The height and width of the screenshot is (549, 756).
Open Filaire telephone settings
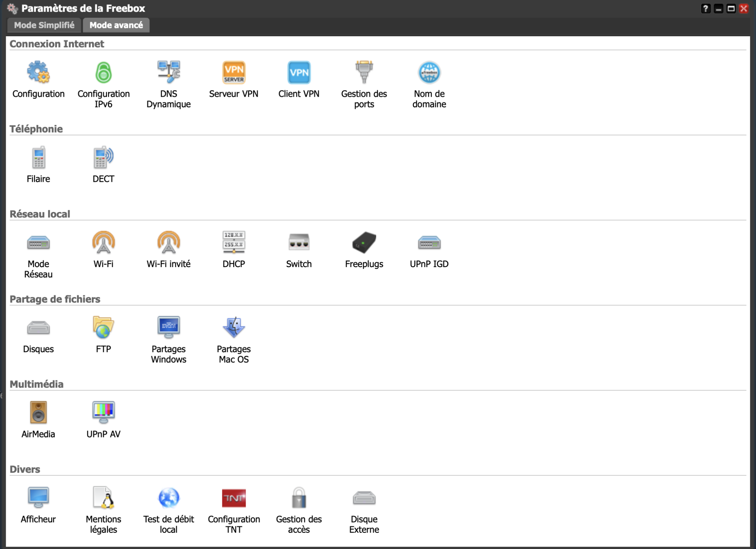coord(39,157)
